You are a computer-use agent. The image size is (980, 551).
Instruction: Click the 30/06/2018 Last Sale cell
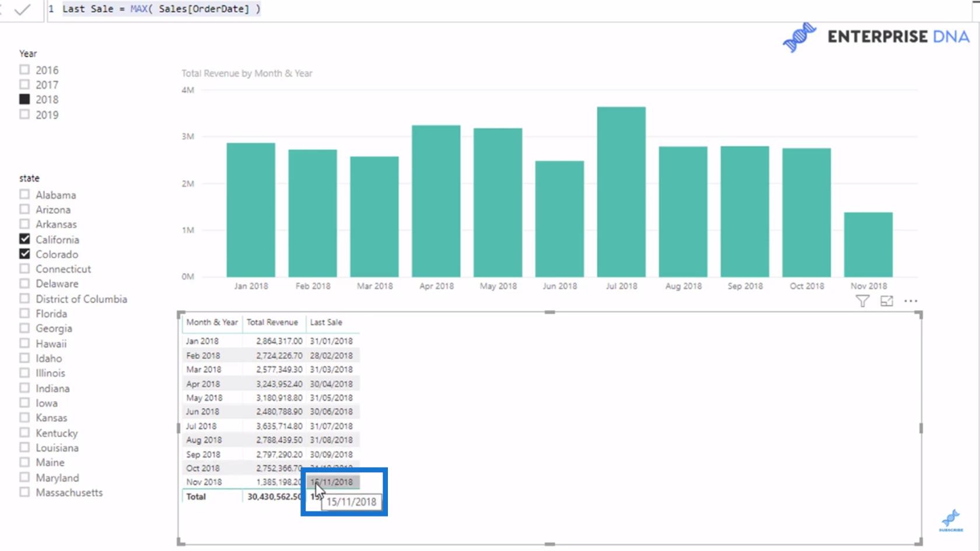331,412
